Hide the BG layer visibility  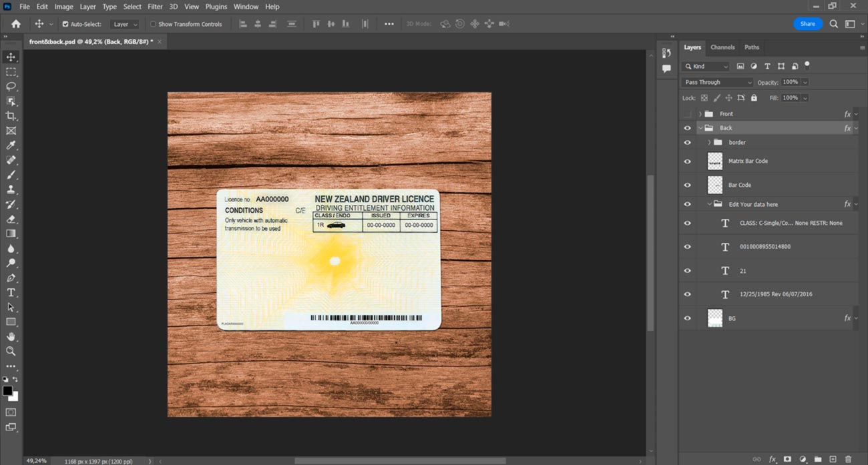coord(687,318)
